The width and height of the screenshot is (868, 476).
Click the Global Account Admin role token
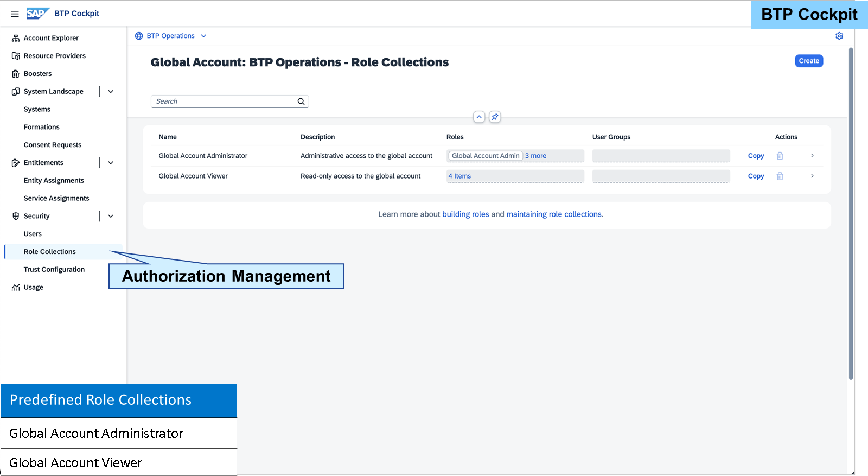486,156
